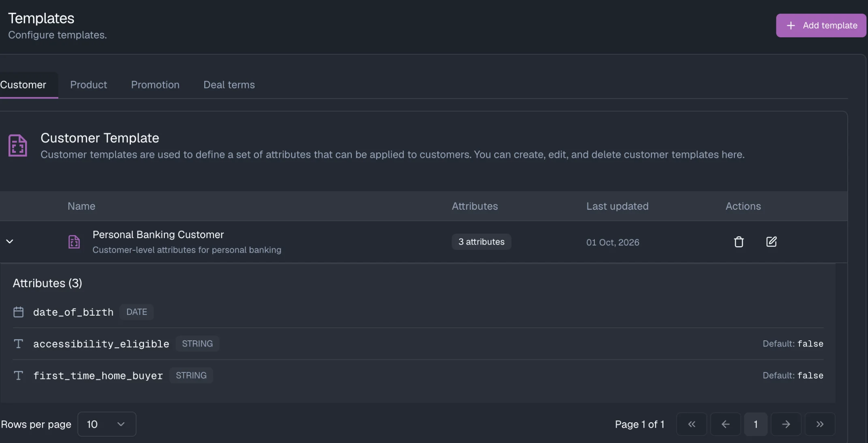Click the calendar icon beside date_of_birth
The height and width of the screenshot is (443, 868).
[18, 312]
